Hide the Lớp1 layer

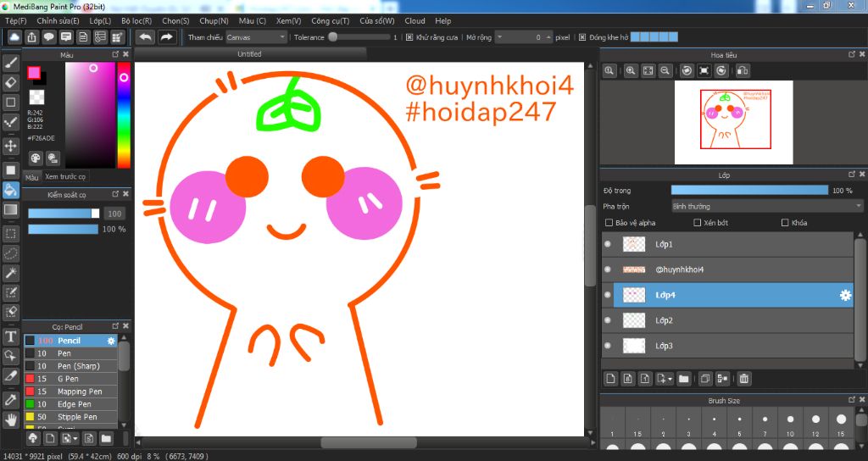pyautogui.click(x=608, y=244)
